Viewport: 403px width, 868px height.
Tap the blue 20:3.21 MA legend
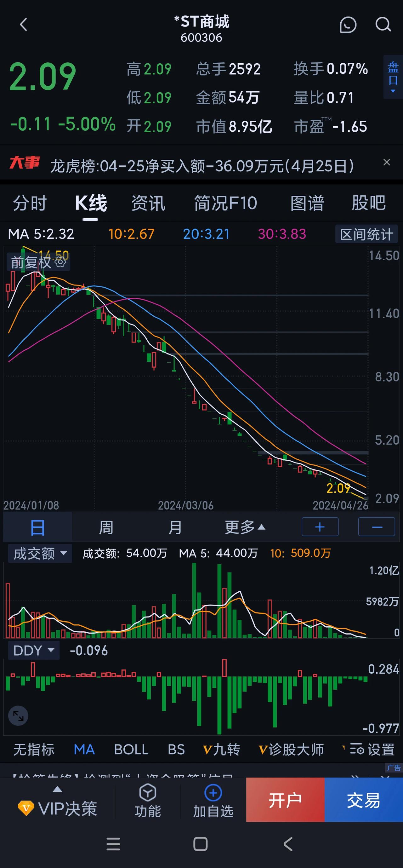tap(207, 234)
